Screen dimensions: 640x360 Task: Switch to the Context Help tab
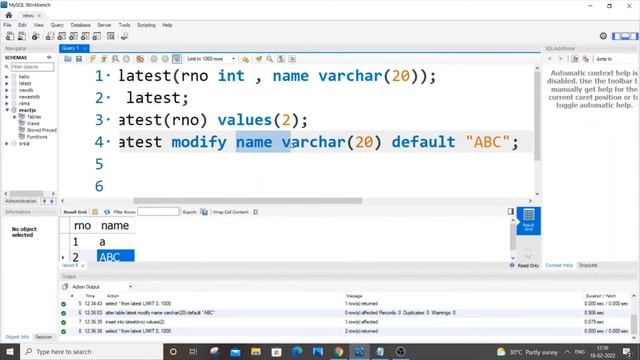(559, 265)
